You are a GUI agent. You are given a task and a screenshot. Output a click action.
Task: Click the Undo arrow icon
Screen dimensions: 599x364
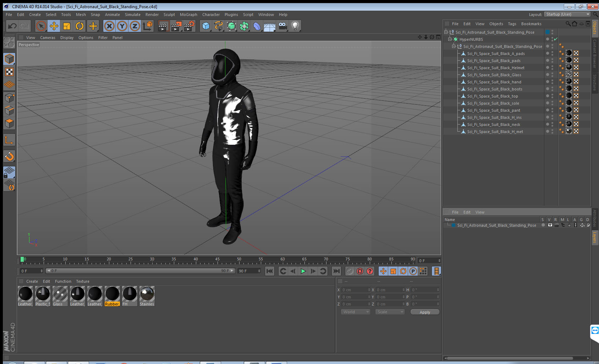tap(12, 26)
